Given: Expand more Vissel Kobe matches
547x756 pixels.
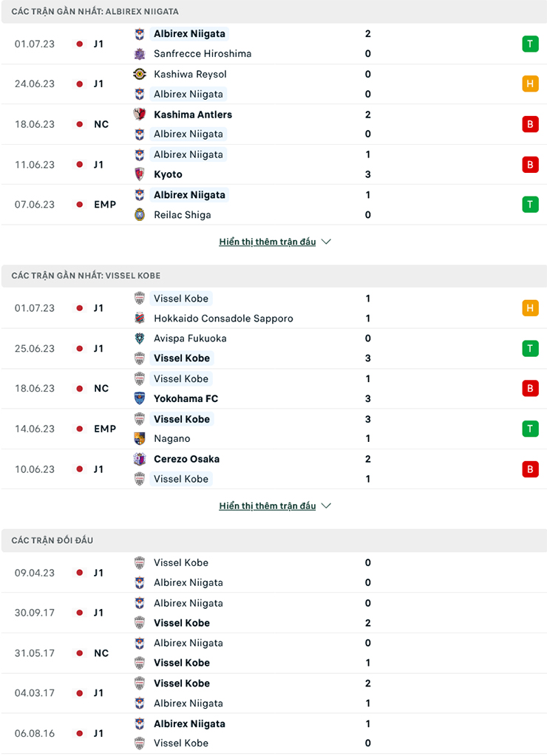Looking at the screenshot, I should point(268,506).
